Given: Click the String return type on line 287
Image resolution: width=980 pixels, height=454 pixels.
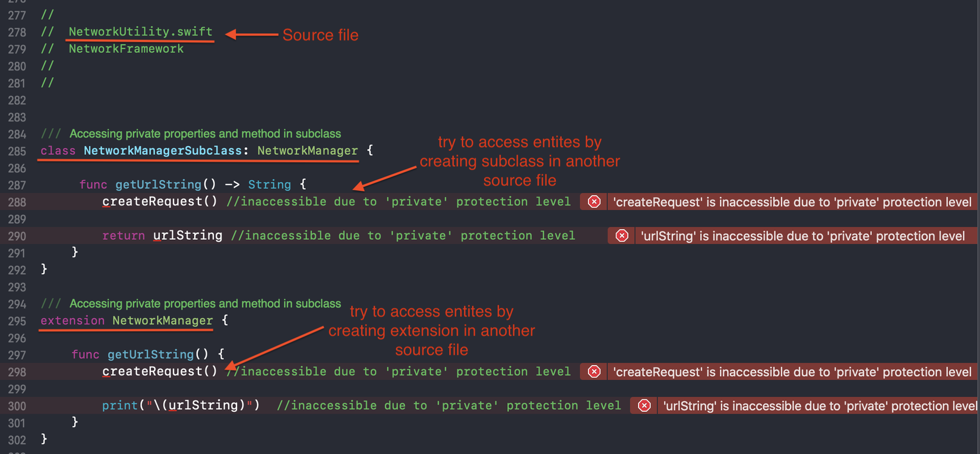Looking at the screenshot, I should point(269,185).
